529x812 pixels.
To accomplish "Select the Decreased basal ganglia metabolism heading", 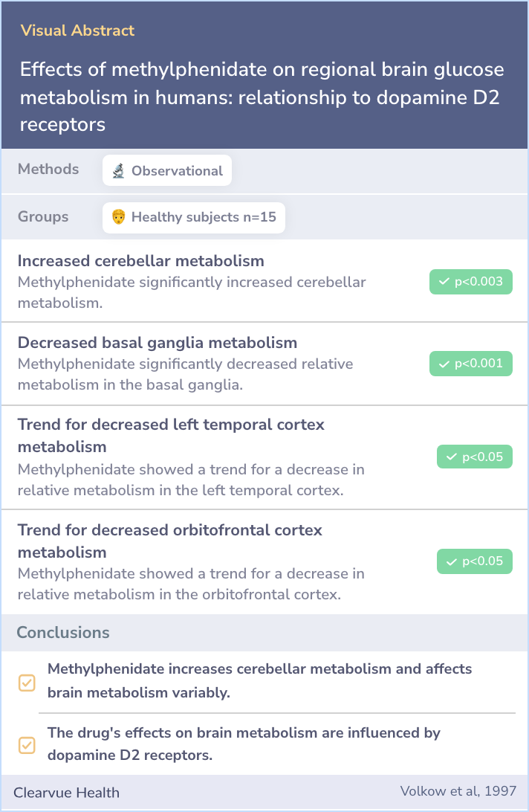I will [x=158, y=342].
